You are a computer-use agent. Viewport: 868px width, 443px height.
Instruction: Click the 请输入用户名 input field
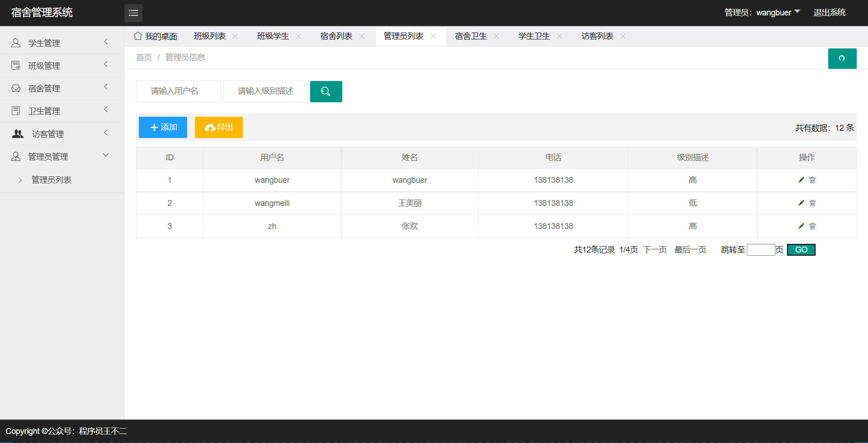pyautogui.click(x=178, y=91)
